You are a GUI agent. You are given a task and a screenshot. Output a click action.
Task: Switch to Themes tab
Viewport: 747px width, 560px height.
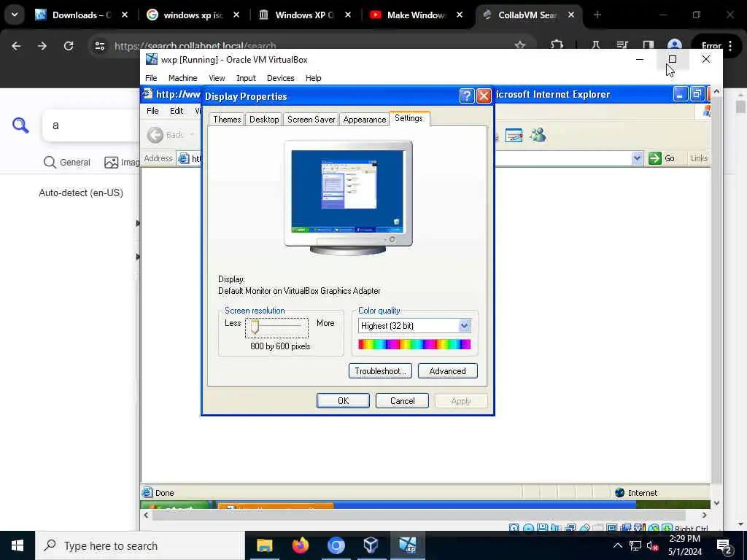227,120
